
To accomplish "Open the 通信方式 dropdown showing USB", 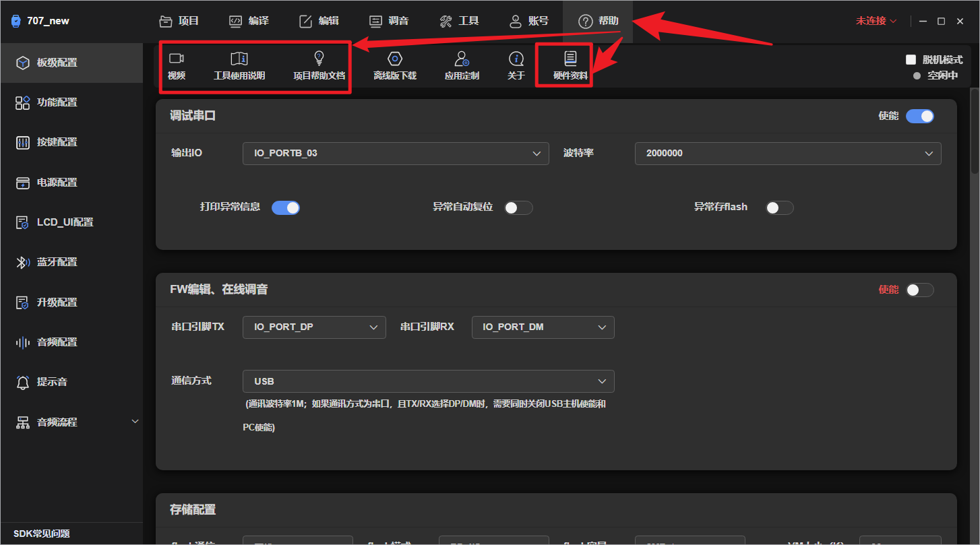I will coord(428,381).
